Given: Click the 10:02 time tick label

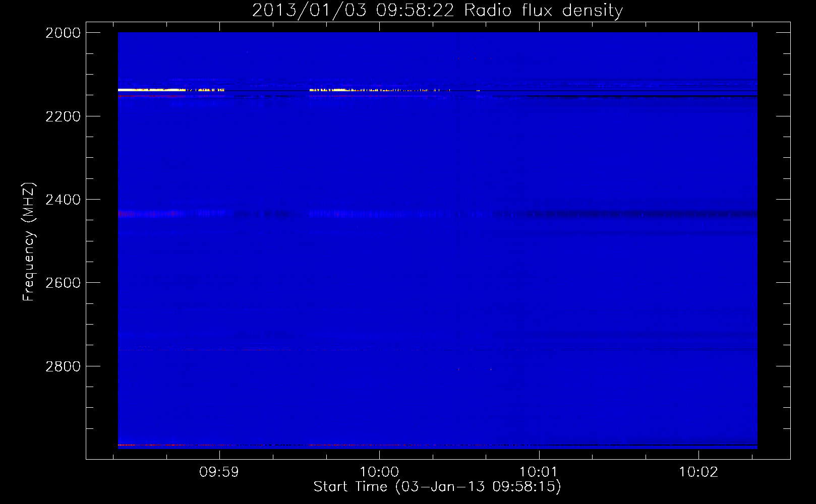Looking at the screenshot, I should click(698, 472).
